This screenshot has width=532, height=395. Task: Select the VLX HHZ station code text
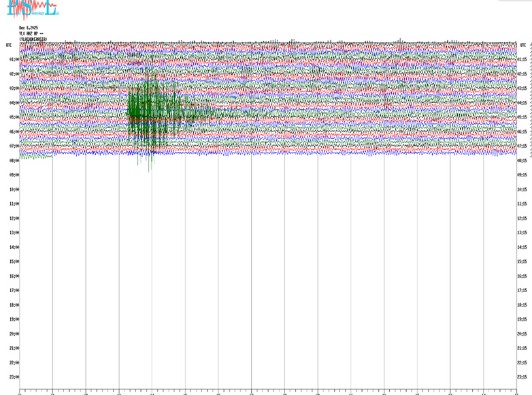[x=31, y=33]
